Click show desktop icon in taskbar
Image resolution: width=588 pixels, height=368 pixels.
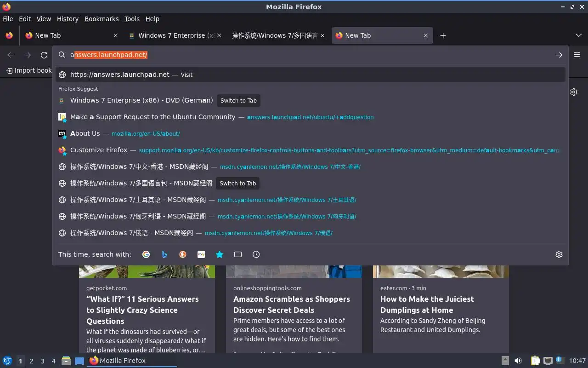point(79,361)
